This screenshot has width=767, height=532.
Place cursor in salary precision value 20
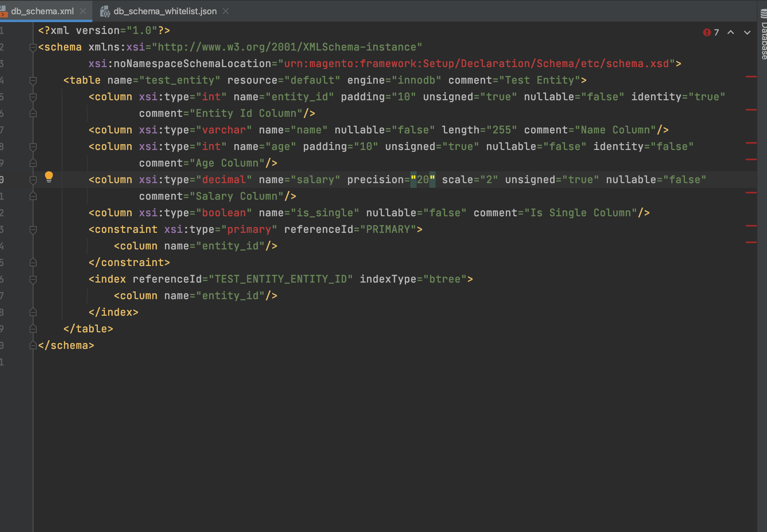pos(423,180)
